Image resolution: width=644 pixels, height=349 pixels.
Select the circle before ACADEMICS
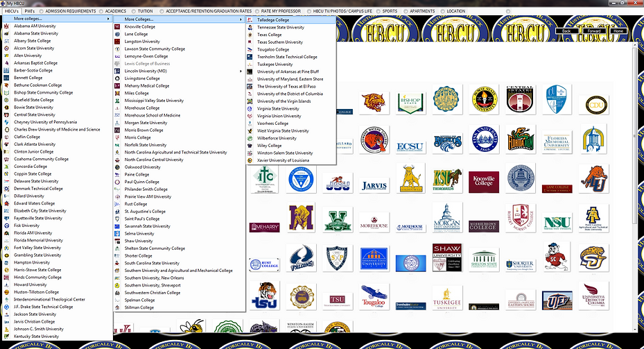tap(101, 11)
